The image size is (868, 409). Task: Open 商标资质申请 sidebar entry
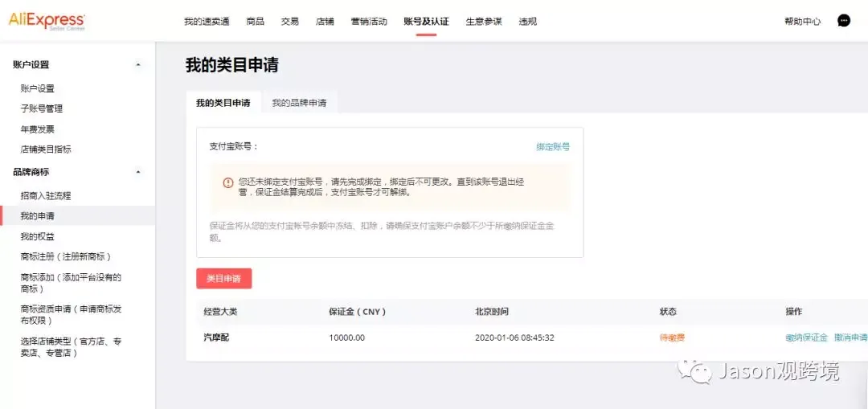[71, 315]
